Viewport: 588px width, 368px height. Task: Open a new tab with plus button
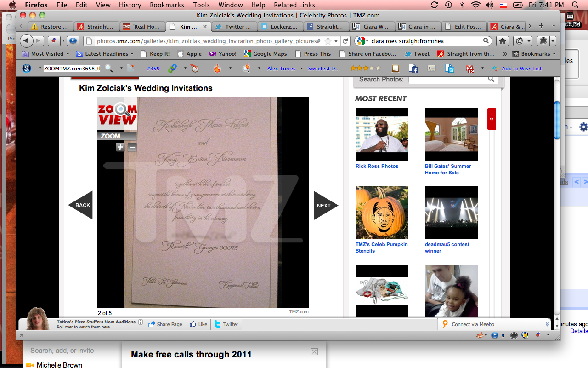pyautogui.click(x=541, y=26)
